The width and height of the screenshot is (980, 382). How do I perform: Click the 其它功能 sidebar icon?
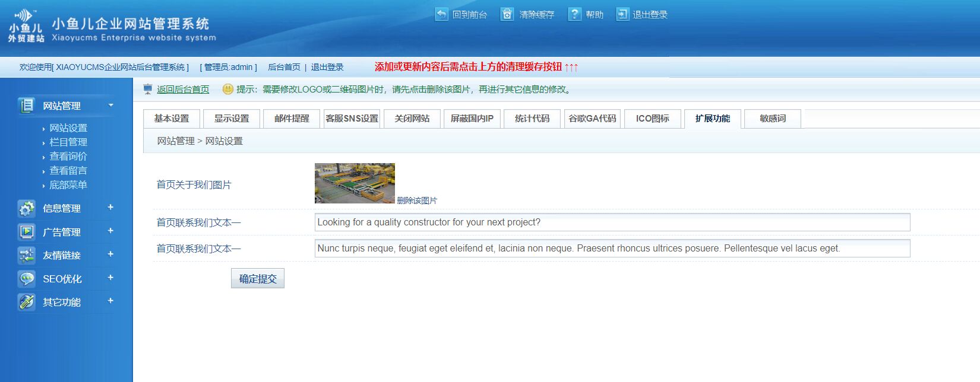pyautogui.click(x=27, y=302)
